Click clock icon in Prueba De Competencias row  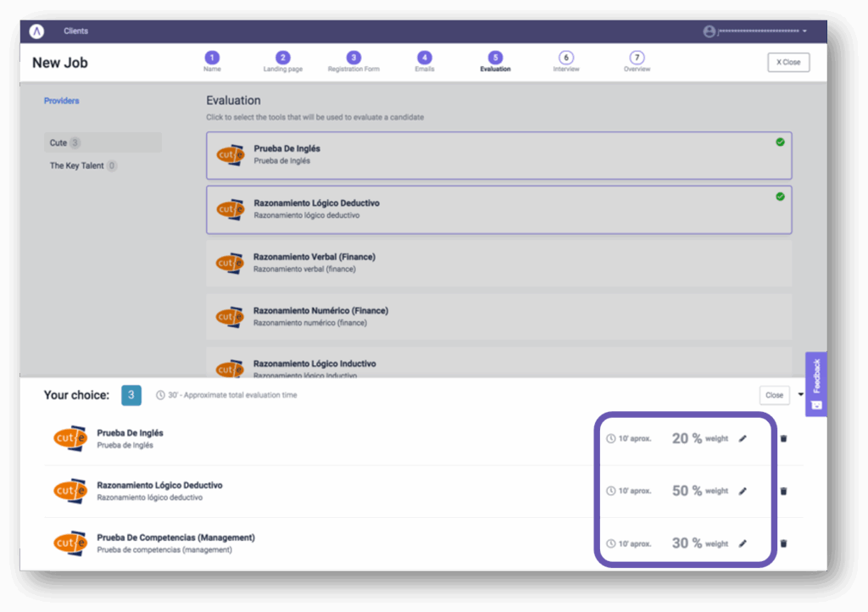(611, 543)
